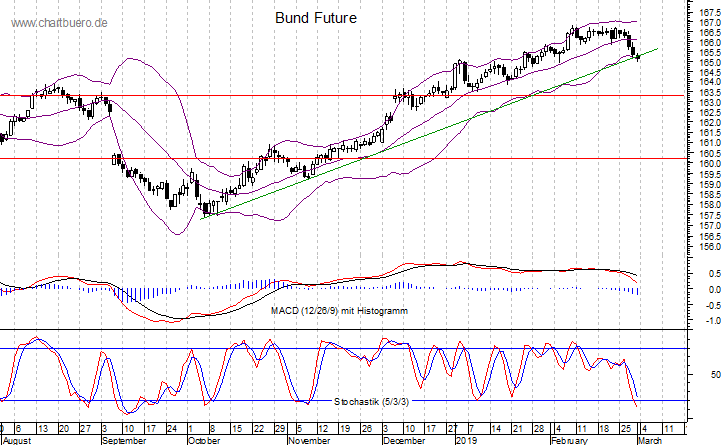Screen dimensions: 723x445
Task: Click the 167.5 price axis value
Action: tap(710, 12)
